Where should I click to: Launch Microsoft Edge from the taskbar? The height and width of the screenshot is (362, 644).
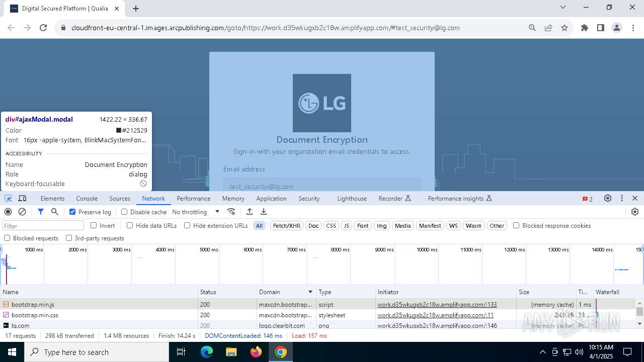[207, 352]
